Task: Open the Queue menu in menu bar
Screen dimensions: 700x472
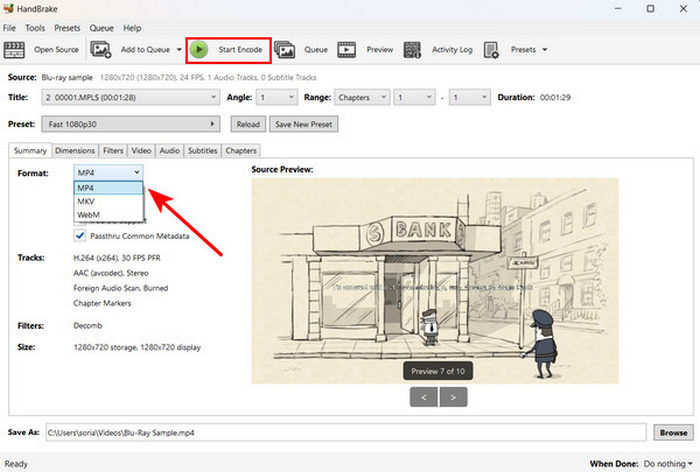Action: tap(101, 28)
